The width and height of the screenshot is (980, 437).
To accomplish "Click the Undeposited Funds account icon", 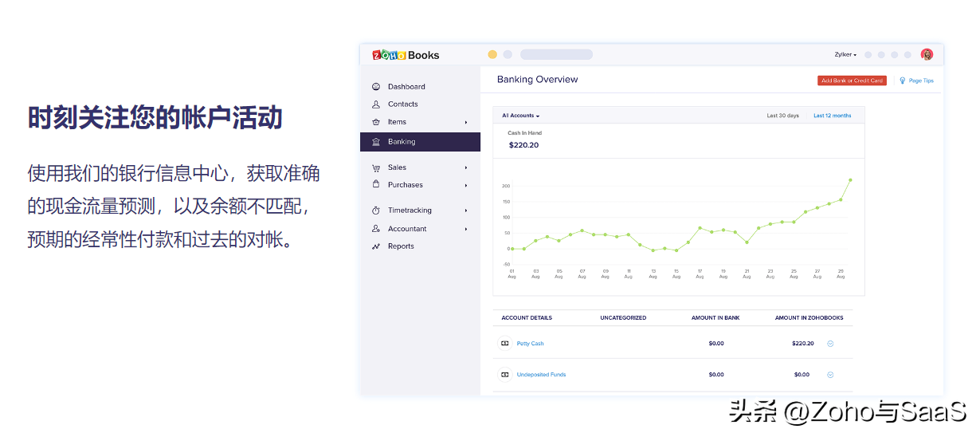I will click(x=504, y=375).
